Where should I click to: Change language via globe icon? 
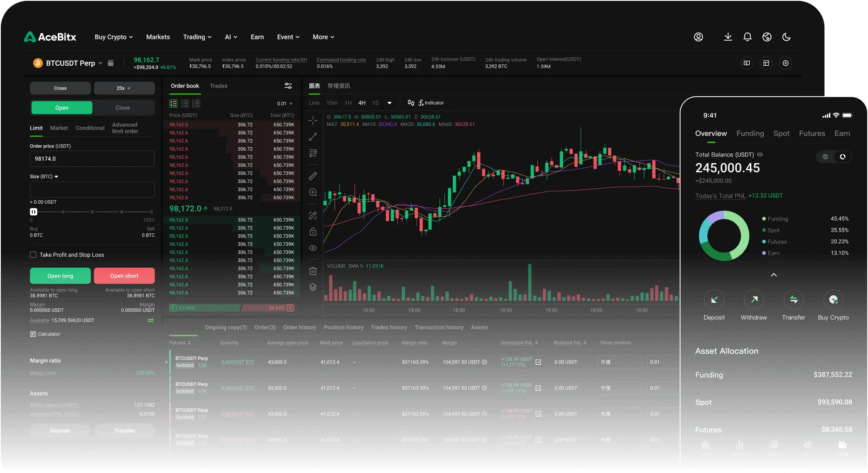(x=767, y=37)
